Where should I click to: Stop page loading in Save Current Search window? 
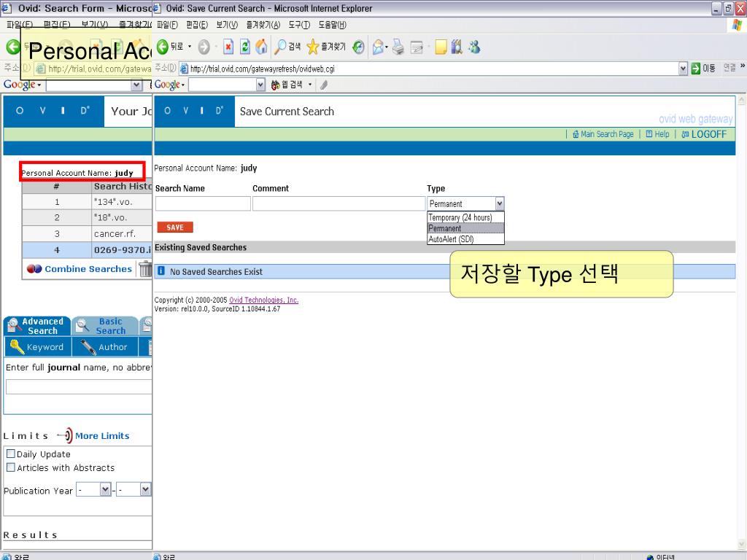[x=228, y=47]
